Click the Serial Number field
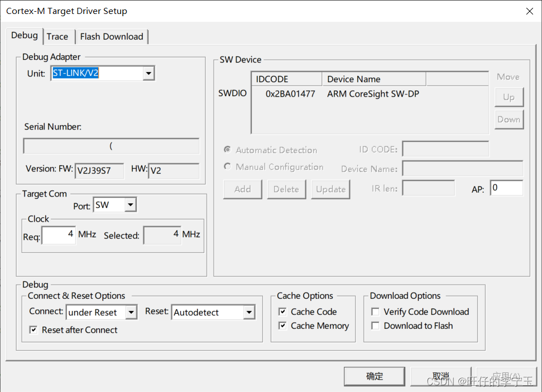542x392 pixels. 111,146
